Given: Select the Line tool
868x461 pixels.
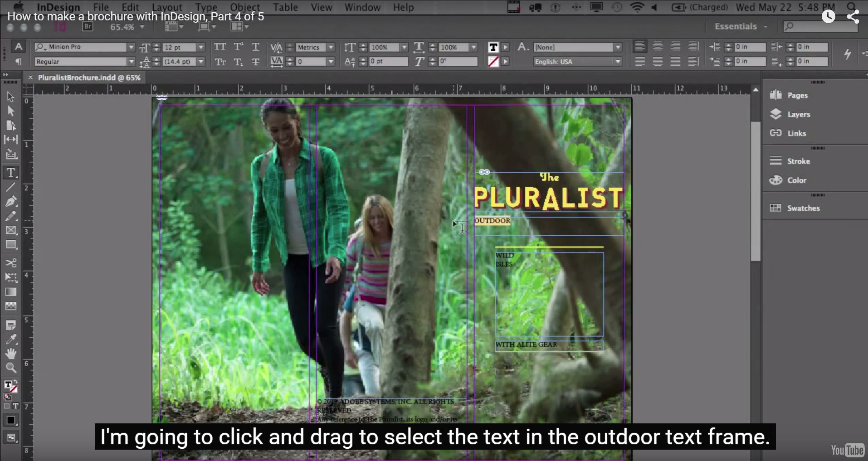Looking at the screenshot, I should 10,187.
